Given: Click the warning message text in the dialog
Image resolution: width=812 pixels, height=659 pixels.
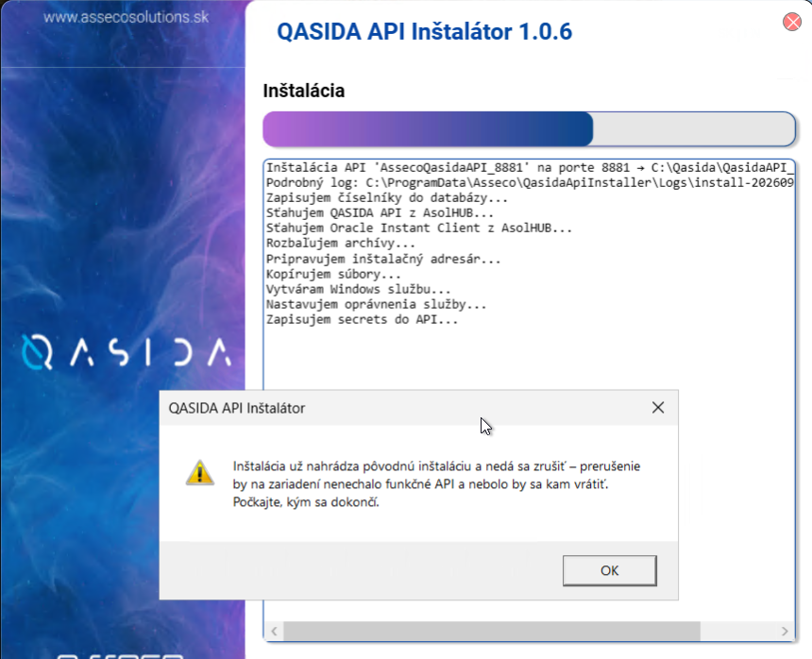Looking at the screenshot, I should pos(436,484).
